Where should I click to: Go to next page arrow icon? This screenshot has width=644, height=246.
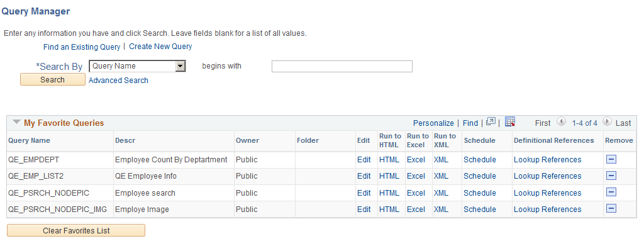(x=607, y=122)
